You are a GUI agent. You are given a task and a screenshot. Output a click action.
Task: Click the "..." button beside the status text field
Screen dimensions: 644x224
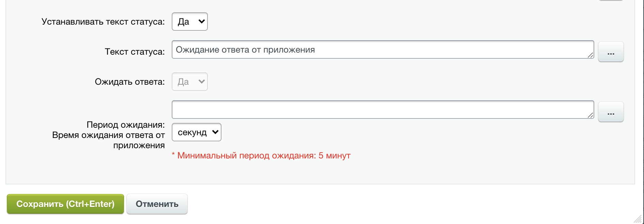tap(611, 52)
